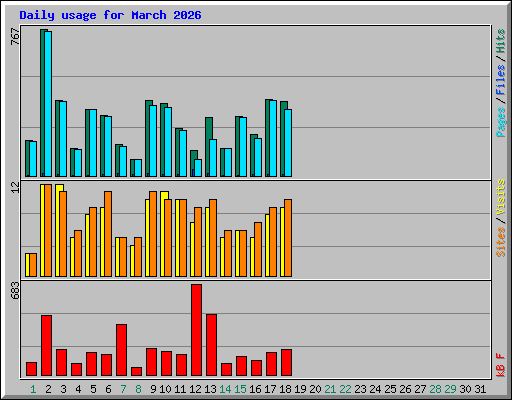
Task: Click the 'Visits' legend text
Action: [x=500, y=198]
